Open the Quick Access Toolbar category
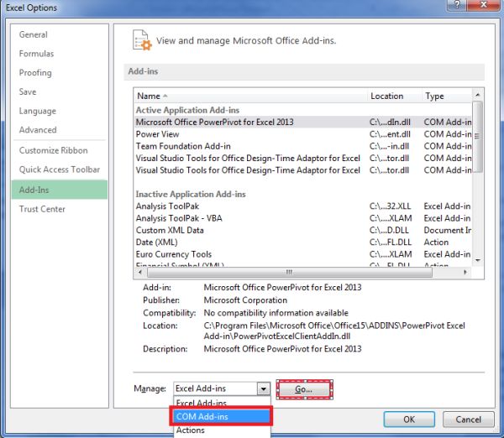This screenshot has height=438, width=504. 60,169
